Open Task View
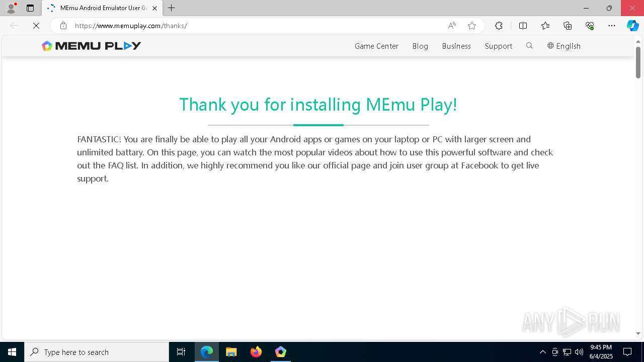This screenshot has width=644, height=362. (181, 352)
